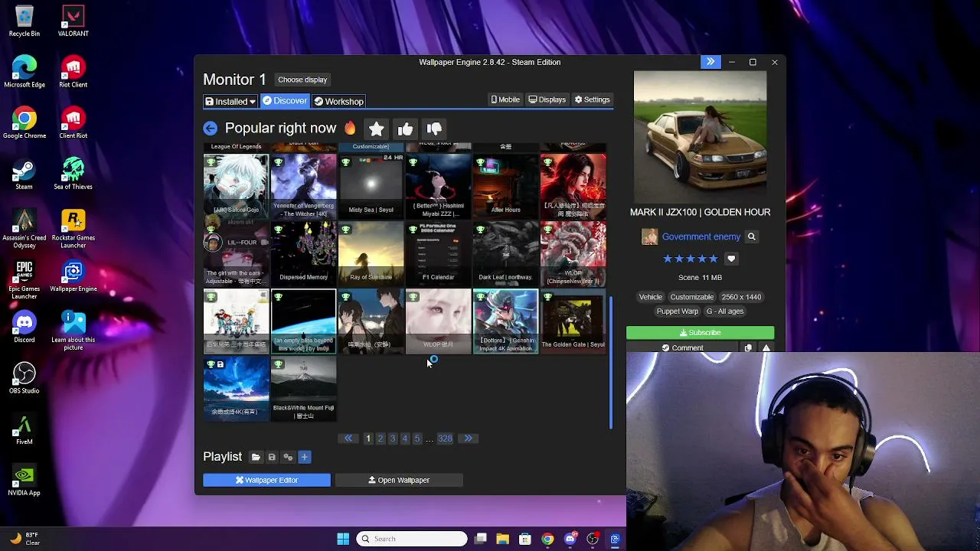The width and height of the screenshot is (980, 551).
Task: Click the Open Wallpaper button
Action: click(399, 480)
